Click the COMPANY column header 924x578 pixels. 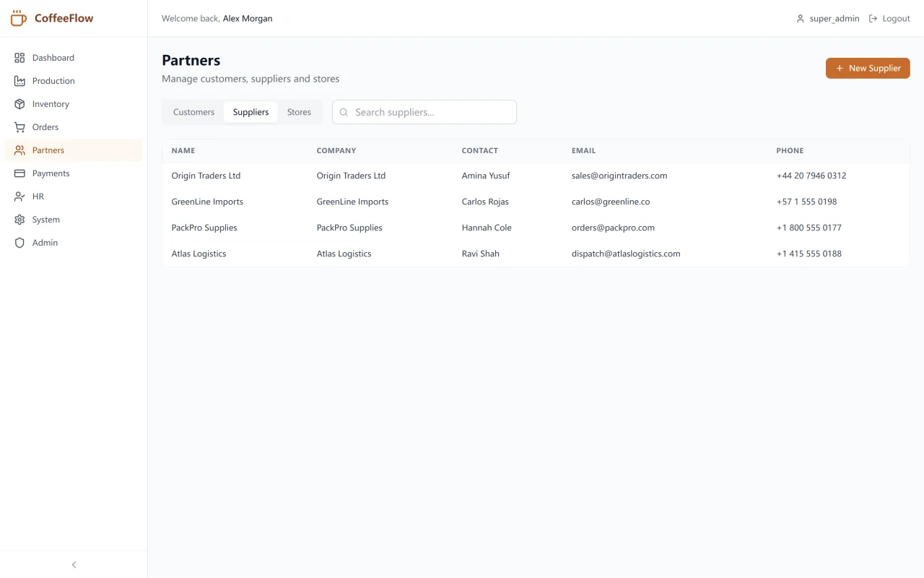coord(336,151)
